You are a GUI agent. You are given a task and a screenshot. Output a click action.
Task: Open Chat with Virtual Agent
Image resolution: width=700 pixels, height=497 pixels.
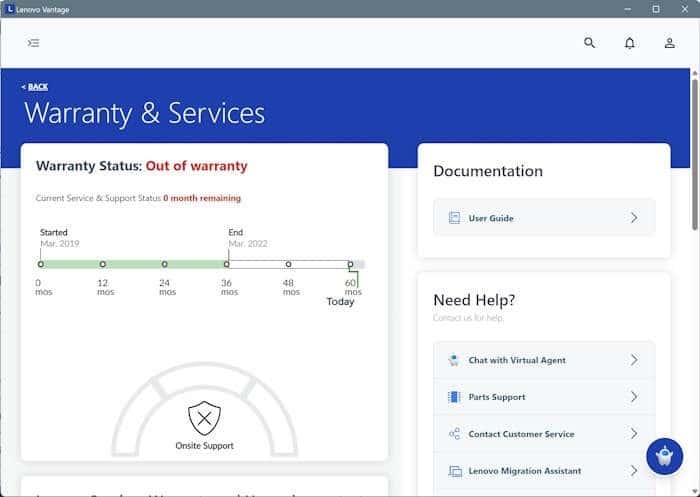(544, 360)
